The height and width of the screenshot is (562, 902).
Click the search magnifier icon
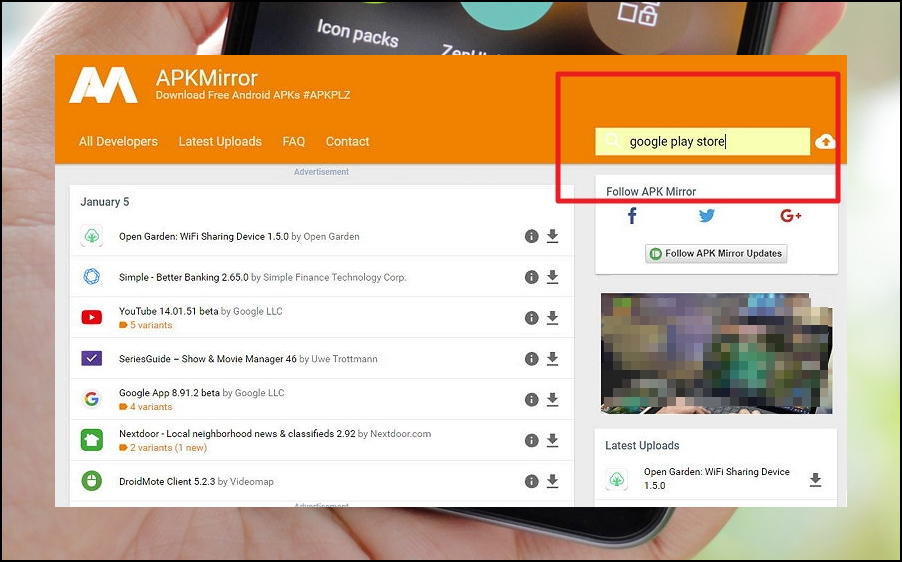tap(612, 141)
